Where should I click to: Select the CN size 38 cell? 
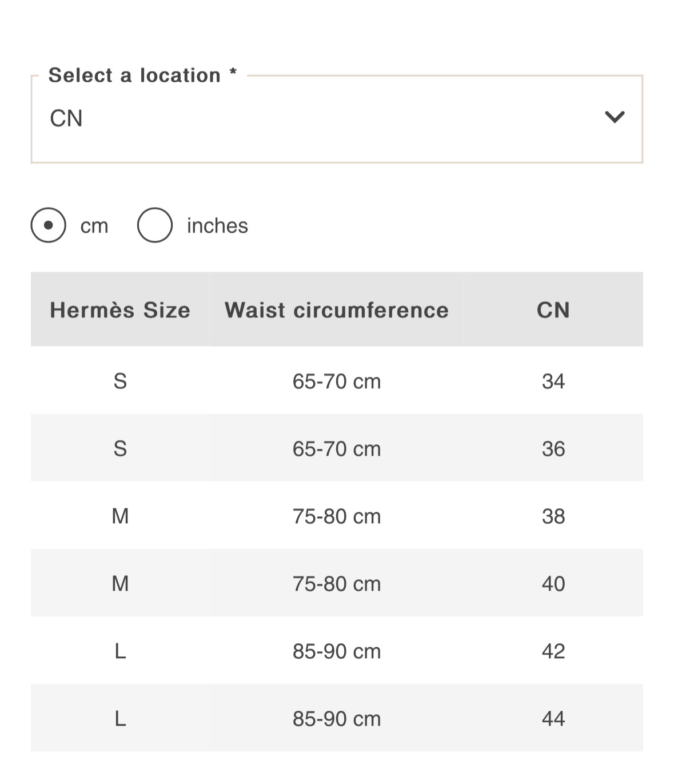click(553, 516)
